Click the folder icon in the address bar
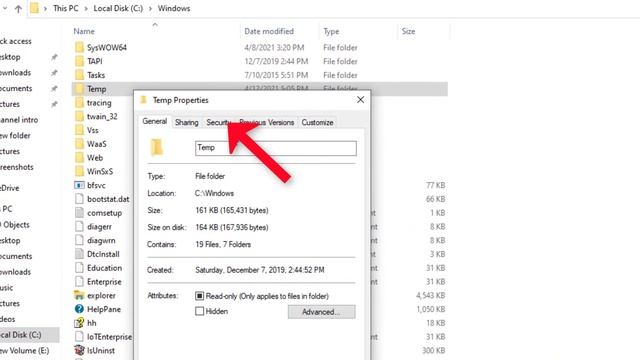This screenshot has width=640, height=360. [x=35, y=8]
